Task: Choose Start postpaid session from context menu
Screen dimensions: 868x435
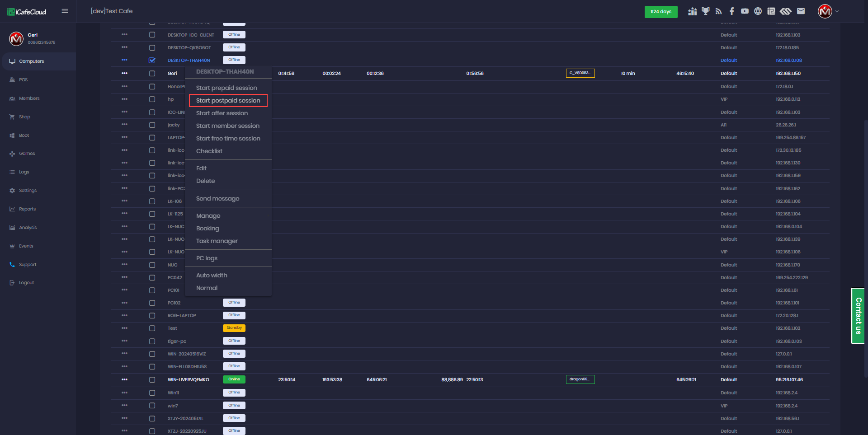Action: click(x=228, y=100)
